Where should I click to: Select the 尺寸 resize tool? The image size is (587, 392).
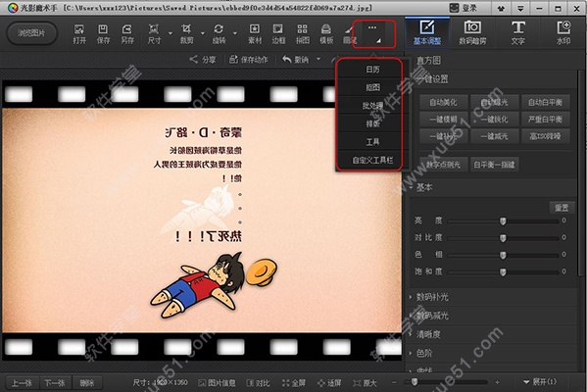pyautogui.click(x=154, y=33)
